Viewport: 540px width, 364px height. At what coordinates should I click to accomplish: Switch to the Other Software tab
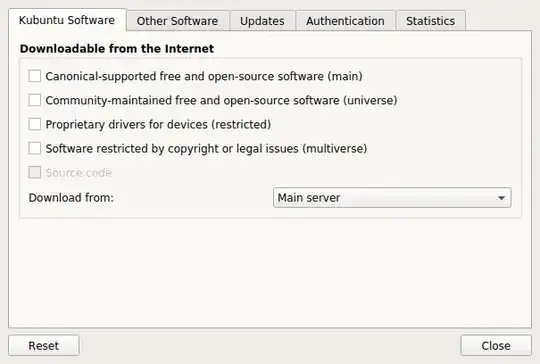coord(177,21)
